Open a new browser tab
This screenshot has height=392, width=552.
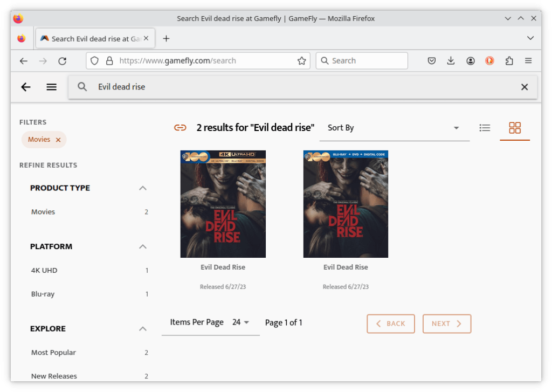click(166, 38)
